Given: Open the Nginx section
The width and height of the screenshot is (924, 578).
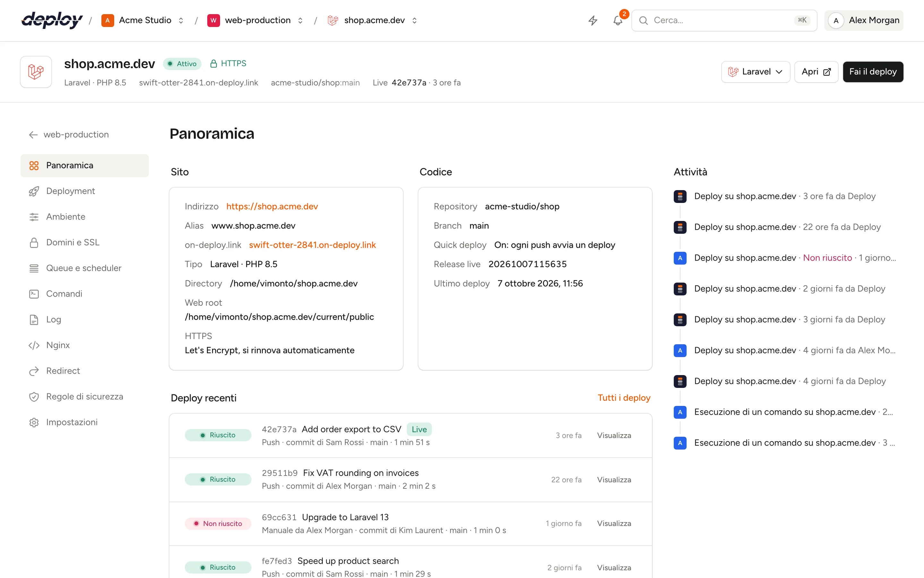Looking at the screenshot, I should 84,345.
